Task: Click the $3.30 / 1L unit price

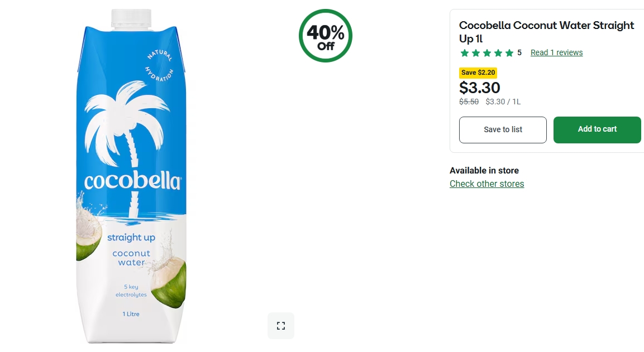Action: coord(503,102)
